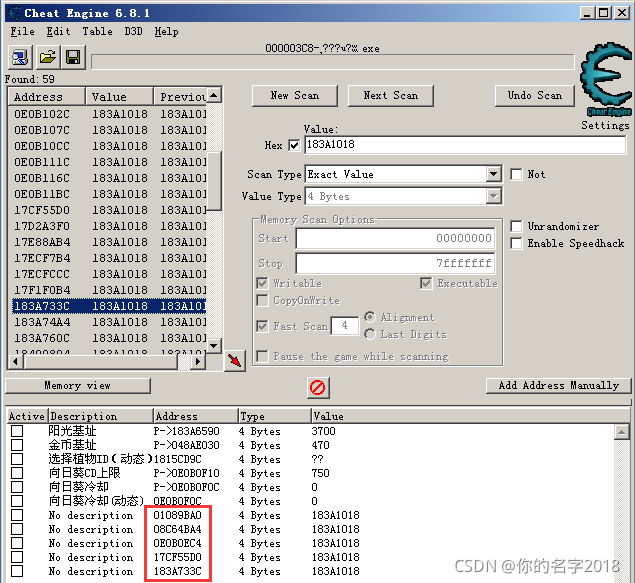Image resolution: width=635 pixels, height=583 pixels.
Task: Select result address 17CF55D0
Action: coord(42,210)
